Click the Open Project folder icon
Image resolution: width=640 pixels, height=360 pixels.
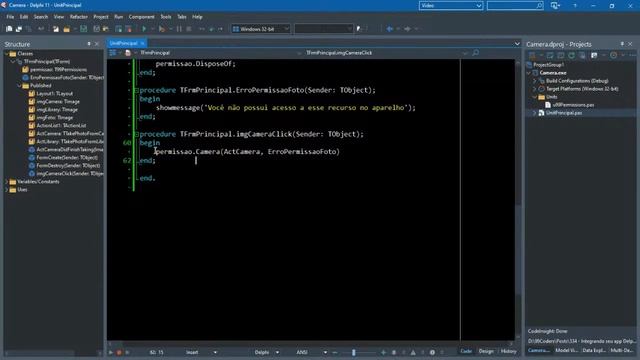pos(67,29)
